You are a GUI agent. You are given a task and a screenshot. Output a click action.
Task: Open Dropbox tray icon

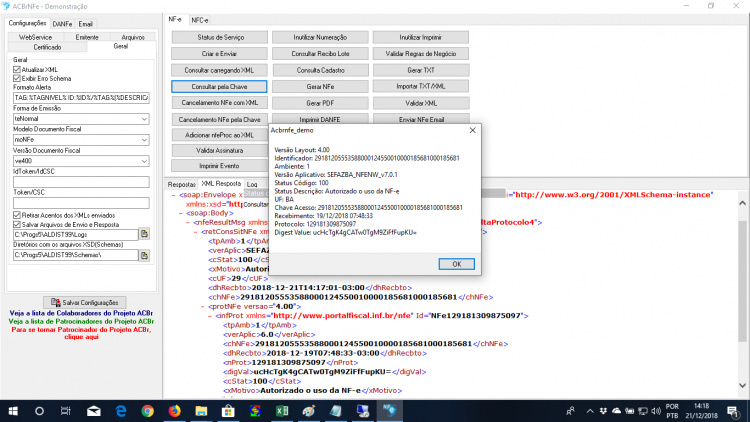pos(603,411)
